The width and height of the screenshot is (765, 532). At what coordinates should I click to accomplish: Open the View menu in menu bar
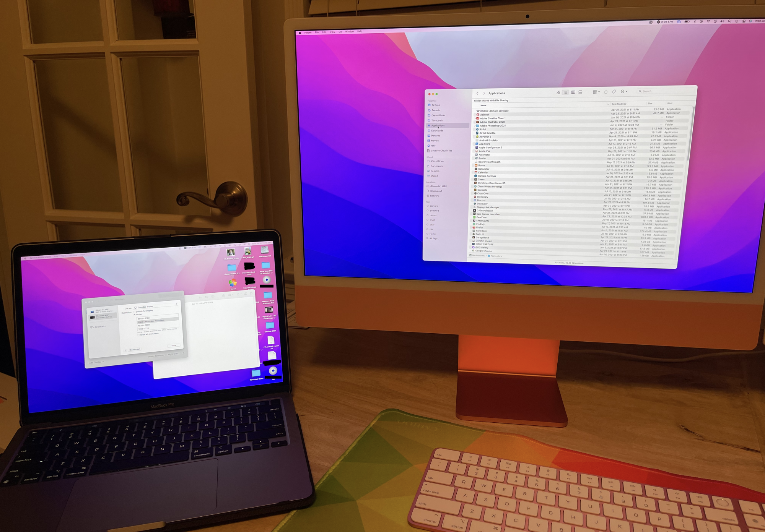click(332, 32)
